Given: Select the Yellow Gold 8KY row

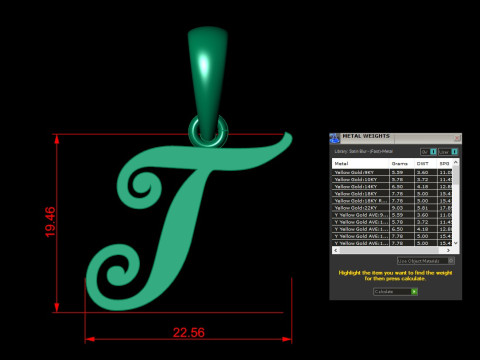Looking at the screenshot, I should tap(392, 172).
